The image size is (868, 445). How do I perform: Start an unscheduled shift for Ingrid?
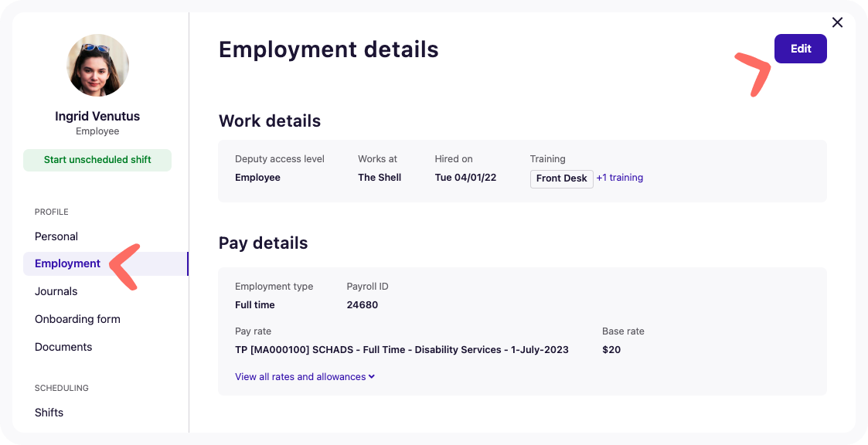coord(97,160)
